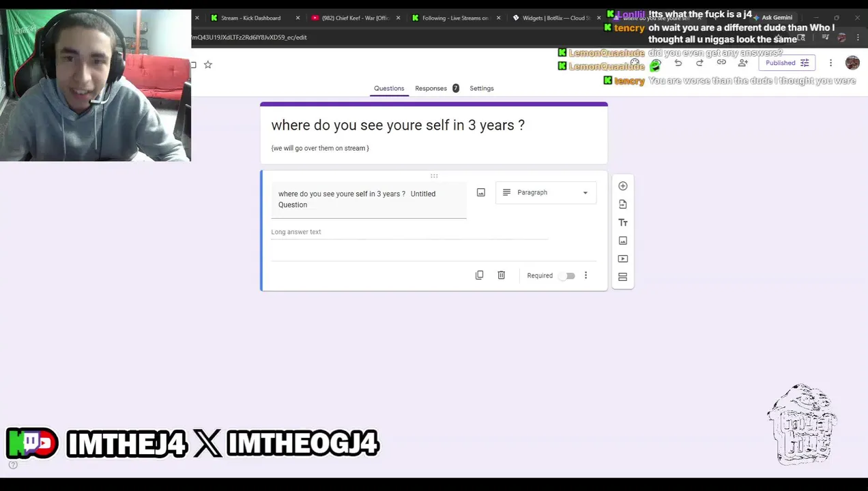The image size is (868, 491).
Task: Insert an image into the question
Action: pyautogui.click(x=481, y=193)
